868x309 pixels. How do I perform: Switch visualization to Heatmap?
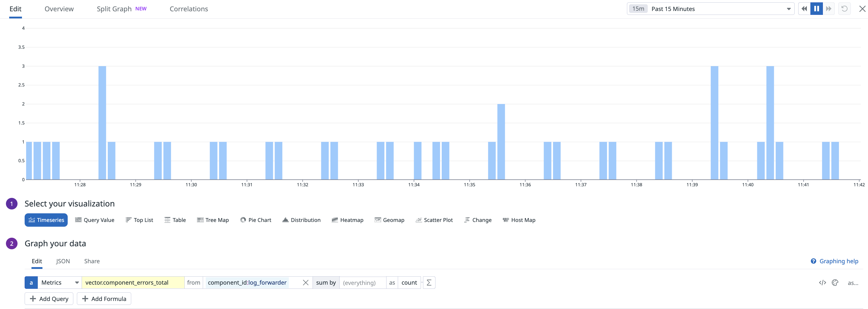(x=347, y=220)
